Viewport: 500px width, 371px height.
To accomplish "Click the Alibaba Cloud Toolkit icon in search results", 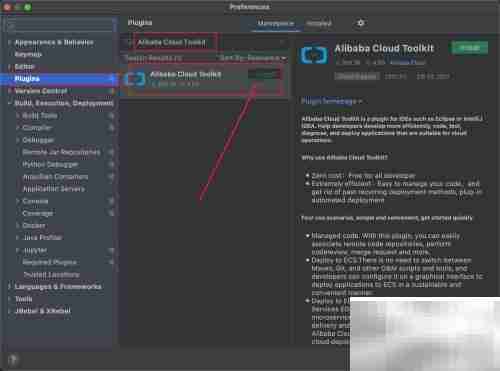I will 135,79.
